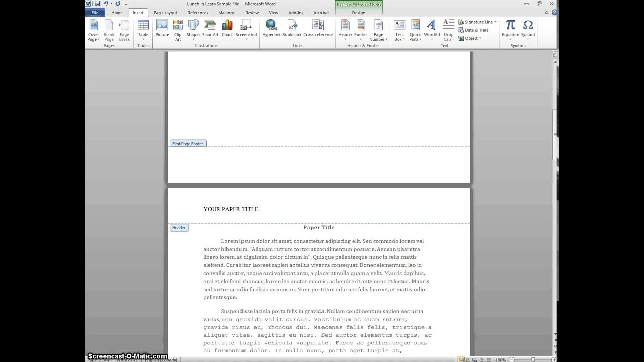Screen dimensions: 644x362
Task: Open Header & Footer Tools Design tab
Action: [359, 13]
